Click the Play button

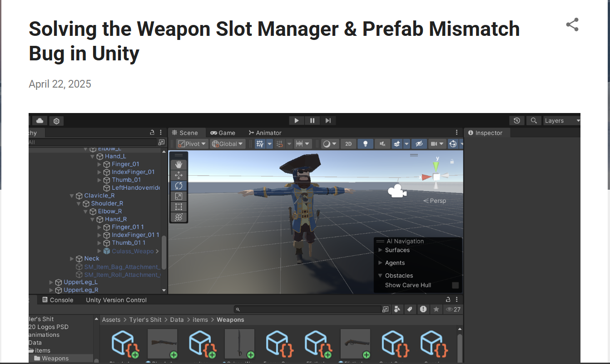[x=297, y=121]
